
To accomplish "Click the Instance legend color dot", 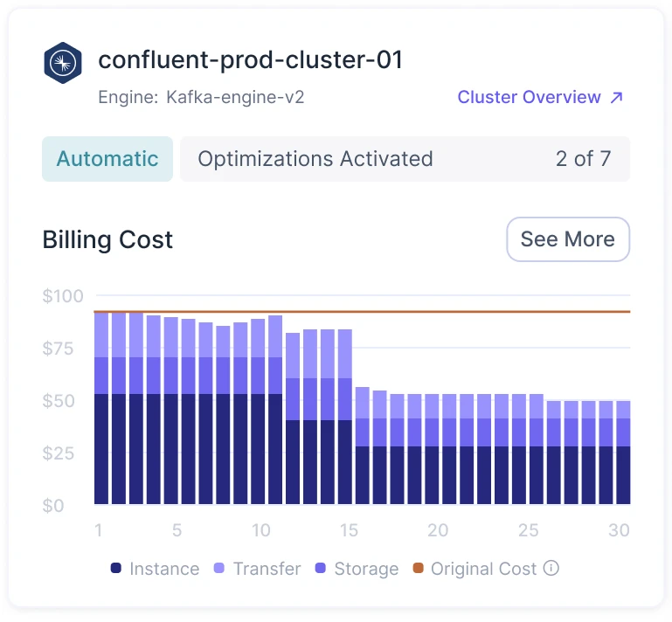I will click(115, 568).
